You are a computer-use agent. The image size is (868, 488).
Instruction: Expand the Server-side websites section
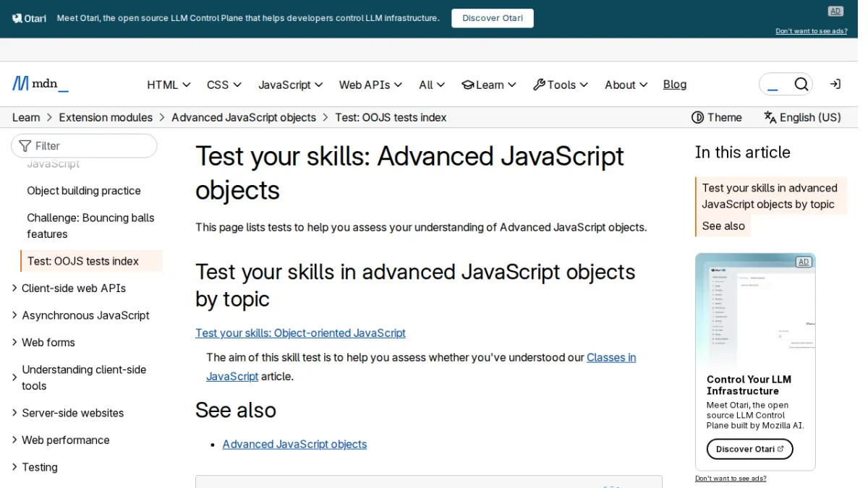[68, 413]
